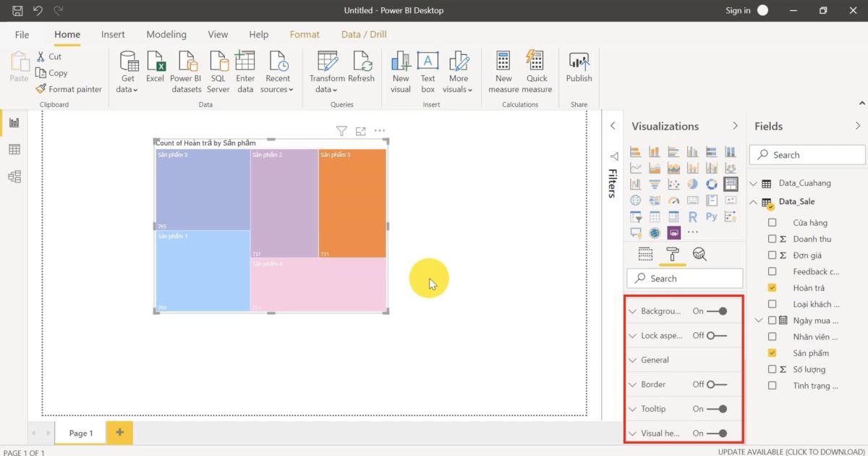The height and width of the screenshot is (456, 868).
Task: Click the add new page plus button
Action: 119,432
